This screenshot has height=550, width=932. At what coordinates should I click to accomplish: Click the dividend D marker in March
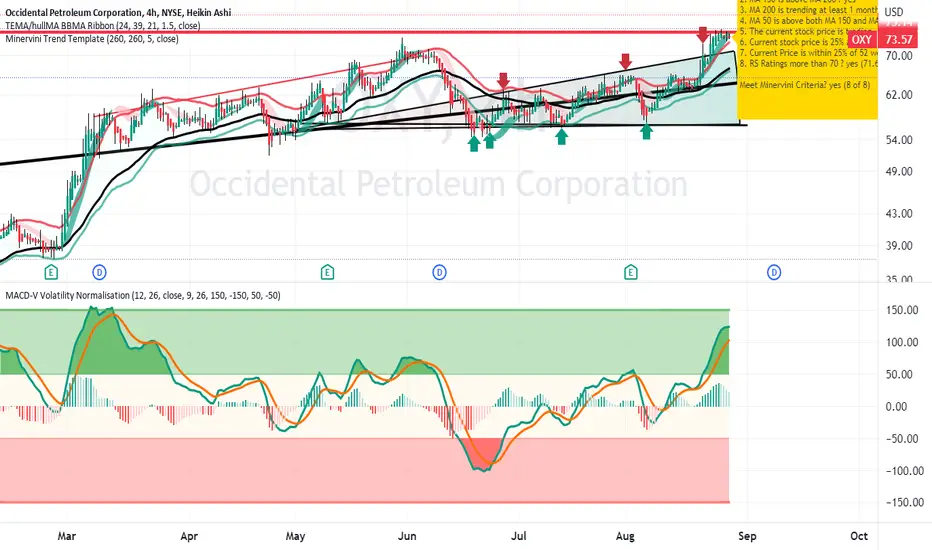tap(99, 273)
